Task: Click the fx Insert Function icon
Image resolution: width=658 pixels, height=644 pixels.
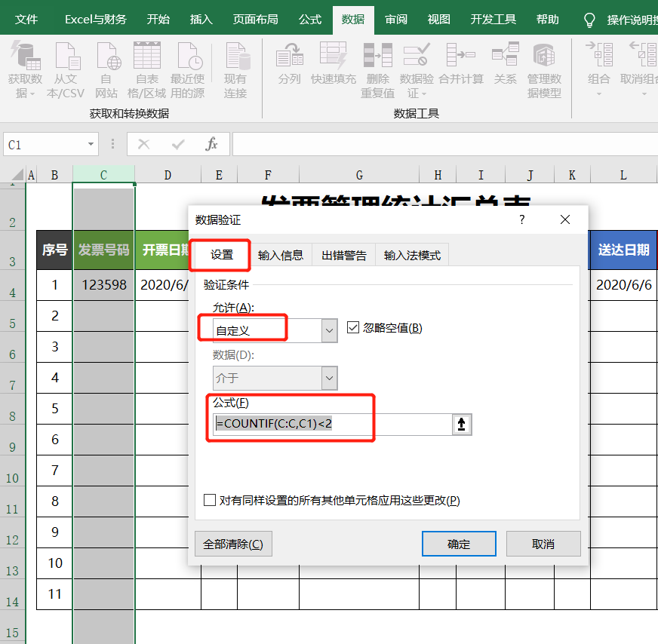Action: click(212, 144)
